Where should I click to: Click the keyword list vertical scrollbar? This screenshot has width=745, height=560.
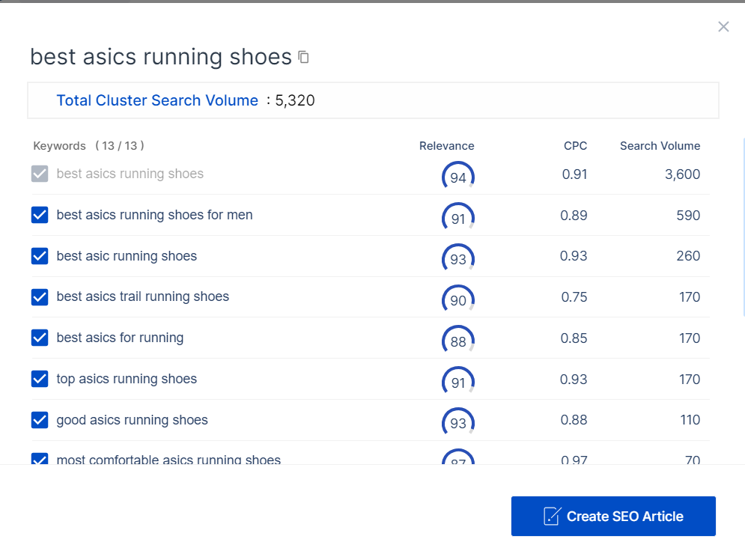click(743, 225)
